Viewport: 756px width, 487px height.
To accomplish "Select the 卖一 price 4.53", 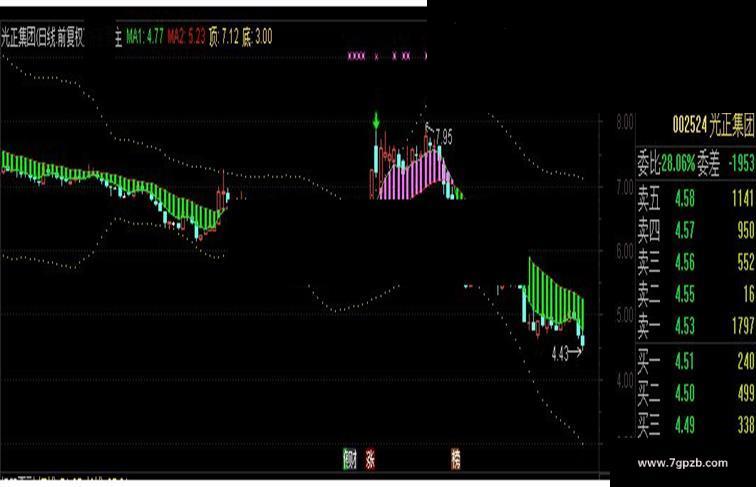I will click(x=685, y=326).
